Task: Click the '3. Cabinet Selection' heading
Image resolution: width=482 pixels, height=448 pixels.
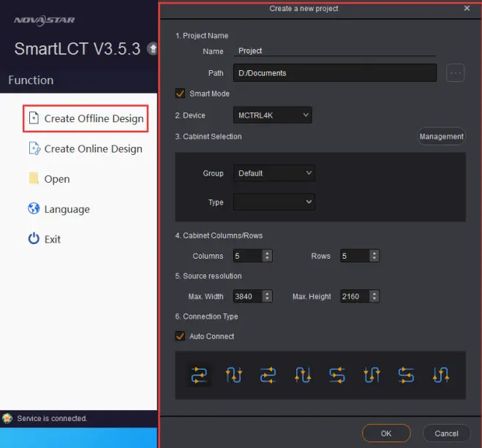Action: 208,137
